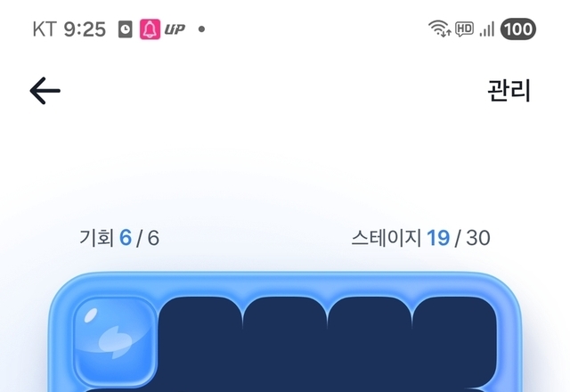
Task: Tap the back arrow icon
Action: pyautogui.click(x=45, y=91)
